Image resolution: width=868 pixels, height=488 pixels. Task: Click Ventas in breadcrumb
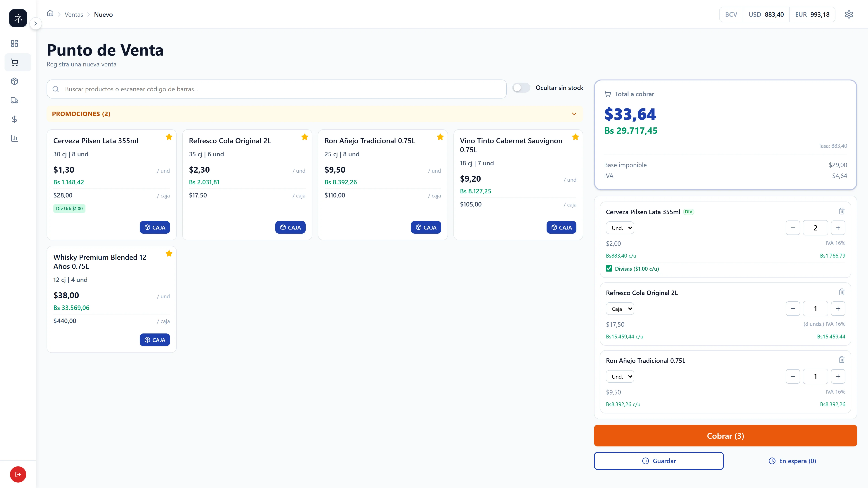click(74, 14)
